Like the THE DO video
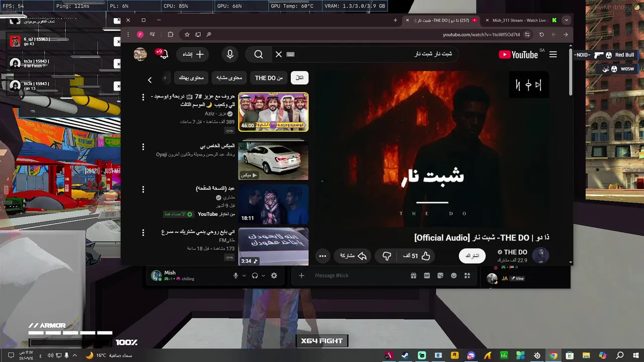Image resolution: width=644 pixels, height=362 pixels. pyautogui.click(x=417, y=256)
